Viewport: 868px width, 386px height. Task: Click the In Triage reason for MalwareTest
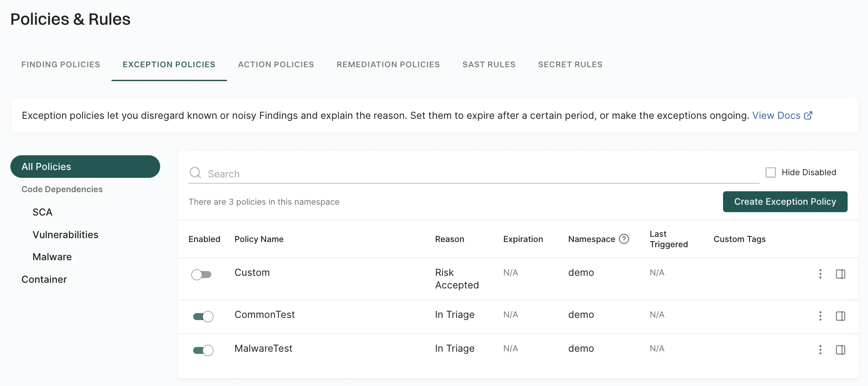tap(455, 348)
